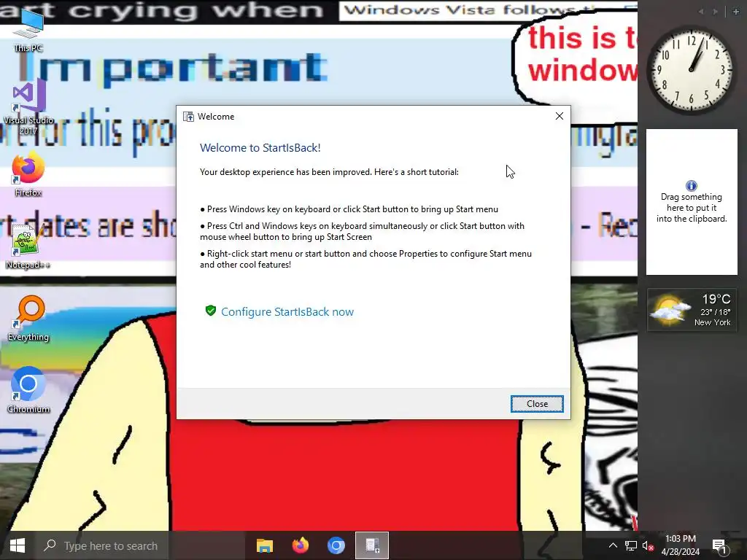The width and height of the screenshot is (747, 560).
Task: Add a gadget with sidebar plus button
Action: [736, 12]
